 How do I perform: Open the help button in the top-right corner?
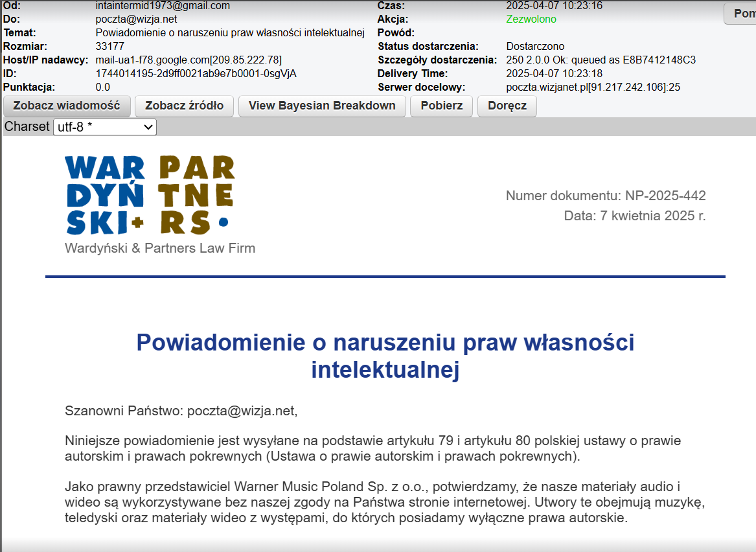tap(742, 13)
